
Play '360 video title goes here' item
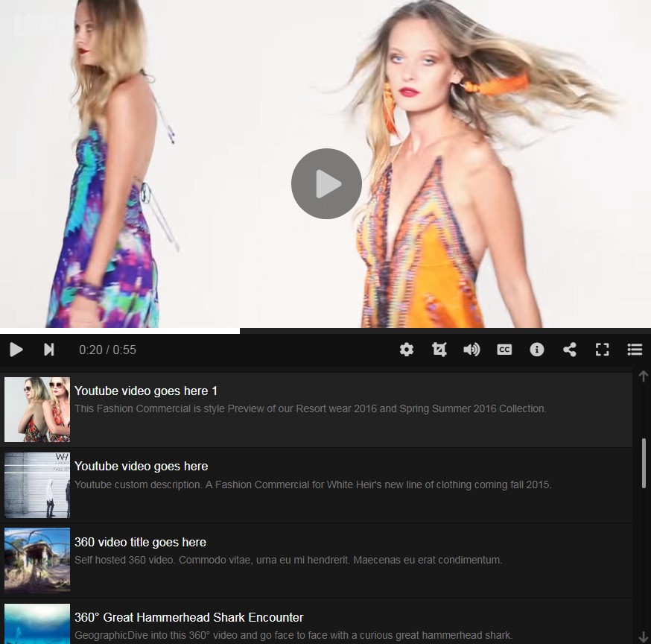(x=140, y=542)
